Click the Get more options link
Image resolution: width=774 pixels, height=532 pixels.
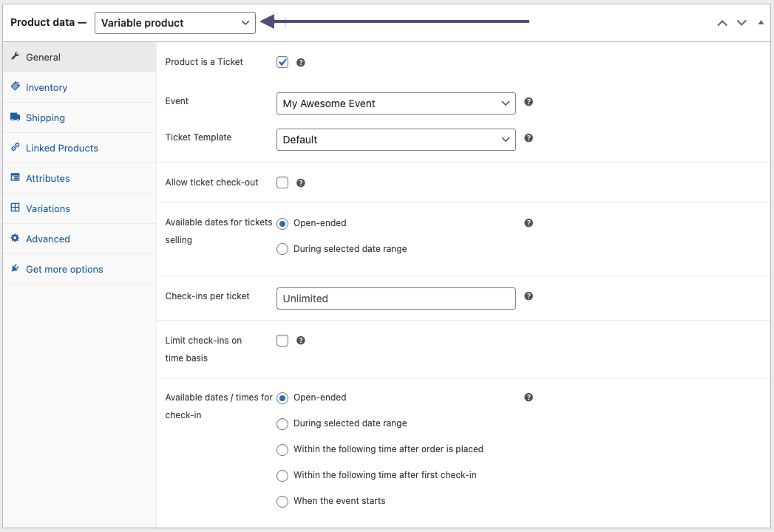coord(64,269)
